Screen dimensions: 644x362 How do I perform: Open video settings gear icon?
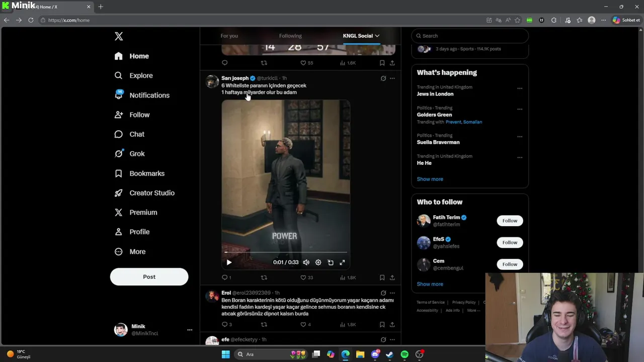[x=318, y=262]
